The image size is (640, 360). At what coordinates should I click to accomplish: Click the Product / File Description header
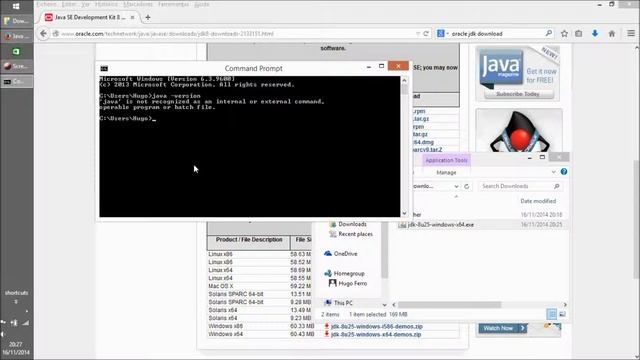(249, 240)
